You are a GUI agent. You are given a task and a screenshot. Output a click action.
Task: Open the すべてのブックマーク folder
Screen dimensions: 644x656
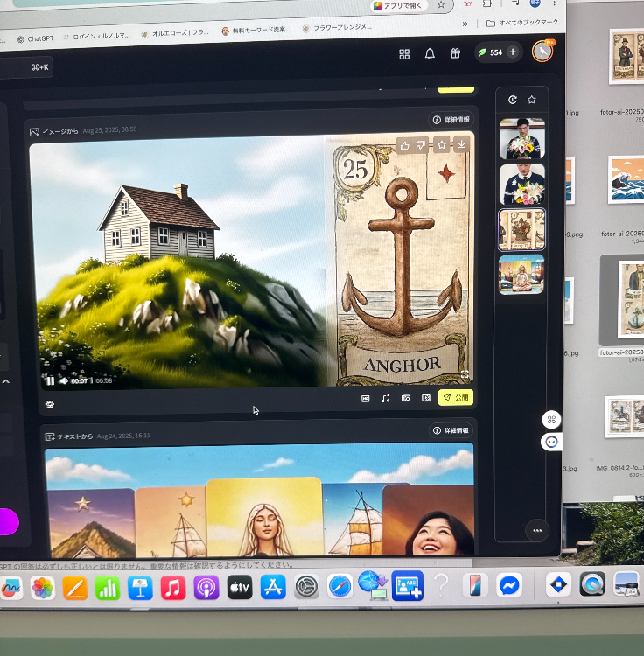coord(522,23)
